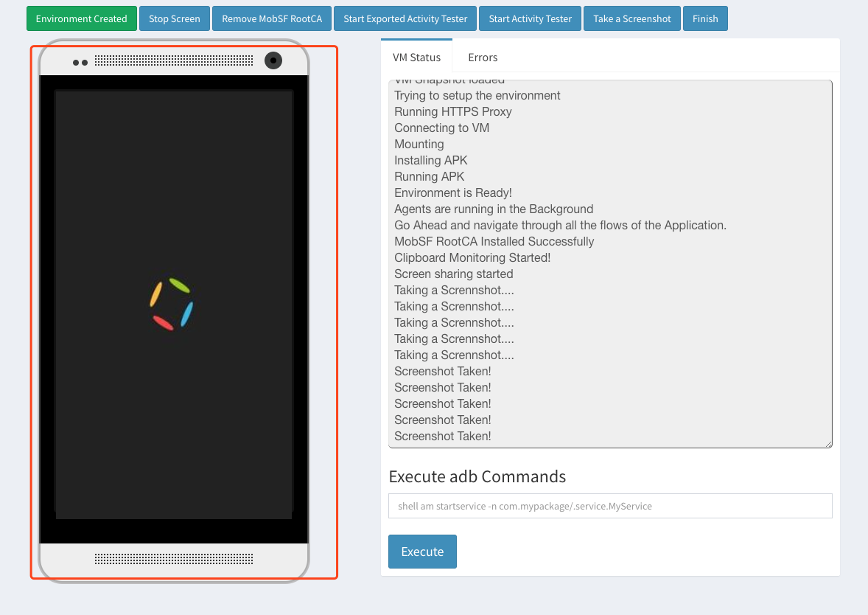This screenshot has width=868, height=615.
Task: Click the phone's bottom speaker grille
Action: click(174, 558)
